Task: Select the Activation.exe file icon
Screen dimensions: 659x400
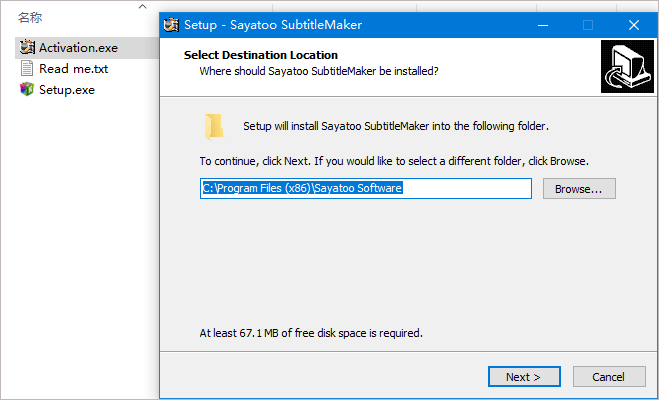Action: coord(27,48)
